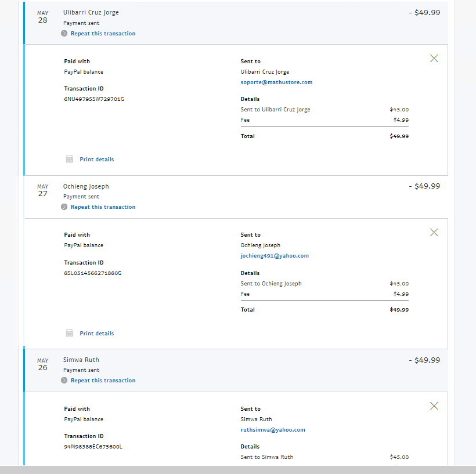476x474 pixels.
Task: Select transaction ID 6NU49795SW729701G text
Action: (94, 99)
